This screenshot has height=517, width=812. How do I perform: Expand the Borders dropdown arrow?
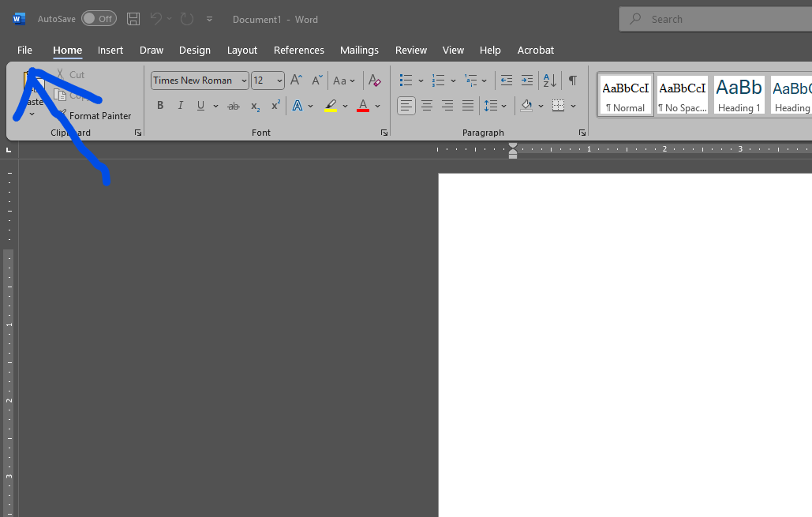(x=573, y=107)
